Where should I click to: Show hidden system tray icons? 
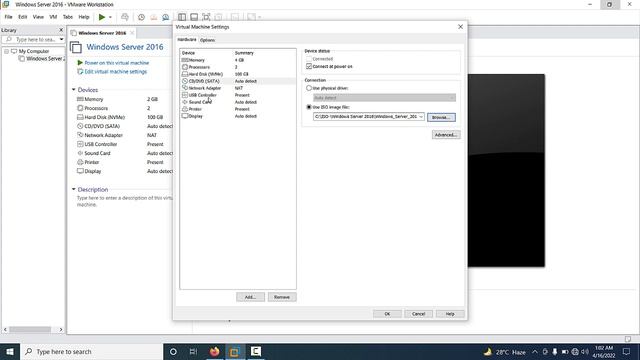535,351
